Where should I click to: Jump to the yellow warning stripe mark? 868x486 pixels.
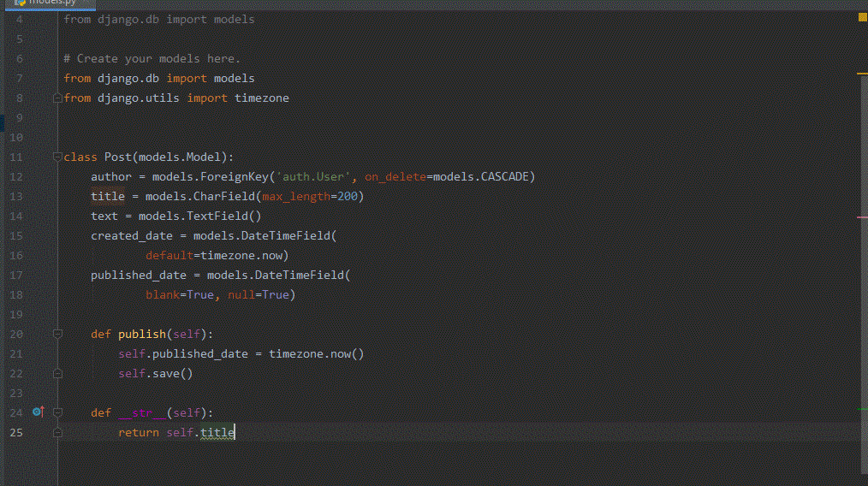(863, 73)
